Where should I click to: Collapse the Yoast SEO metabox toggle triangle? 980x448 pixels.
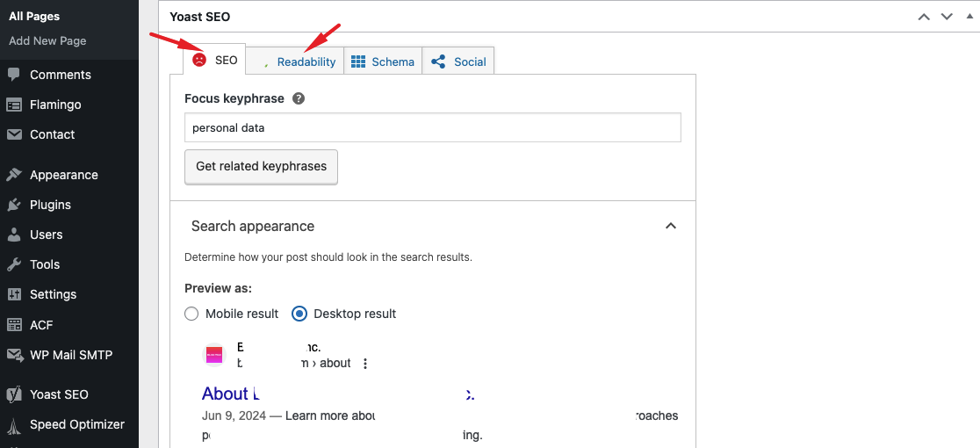[969, 17]
